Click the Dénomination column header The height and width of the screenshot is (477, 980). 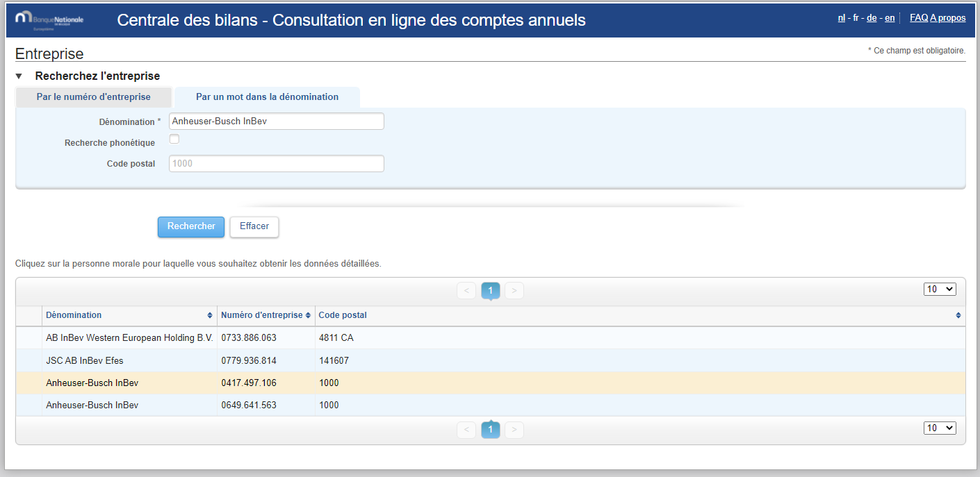point(129,315)
